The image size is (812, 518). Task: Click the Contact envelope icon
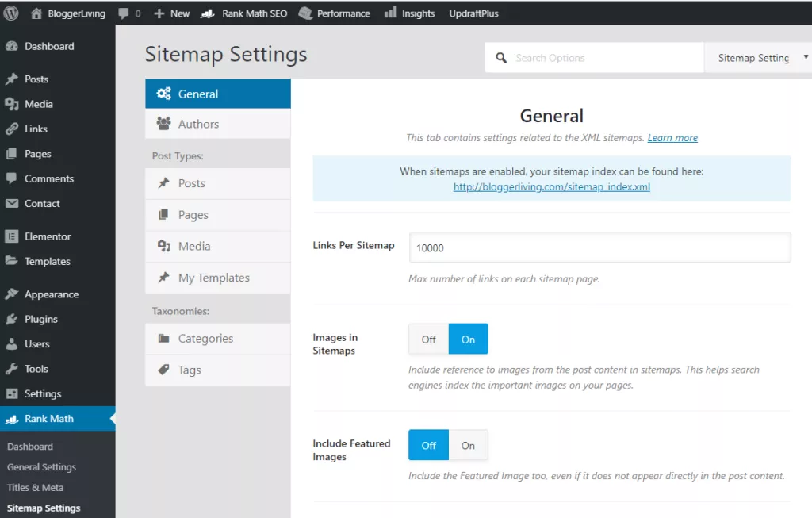click(12, 204)
